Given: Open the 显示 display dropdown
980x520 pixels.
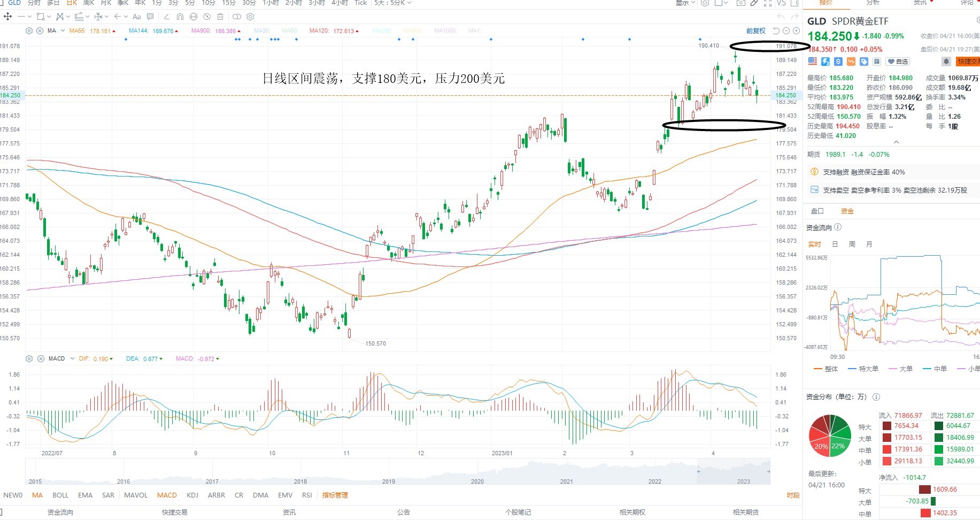Looking at the screenshot, I should tap(684, 3).
